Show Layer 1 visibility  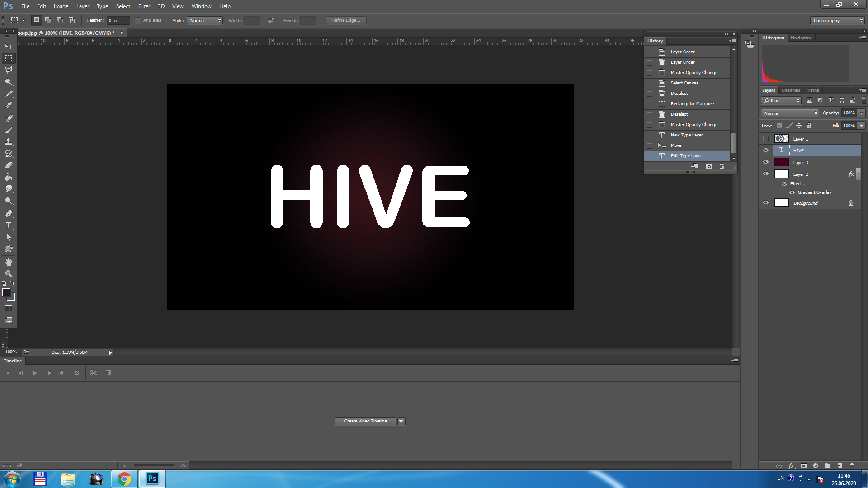pyautogui.click(x=765, y=139)
